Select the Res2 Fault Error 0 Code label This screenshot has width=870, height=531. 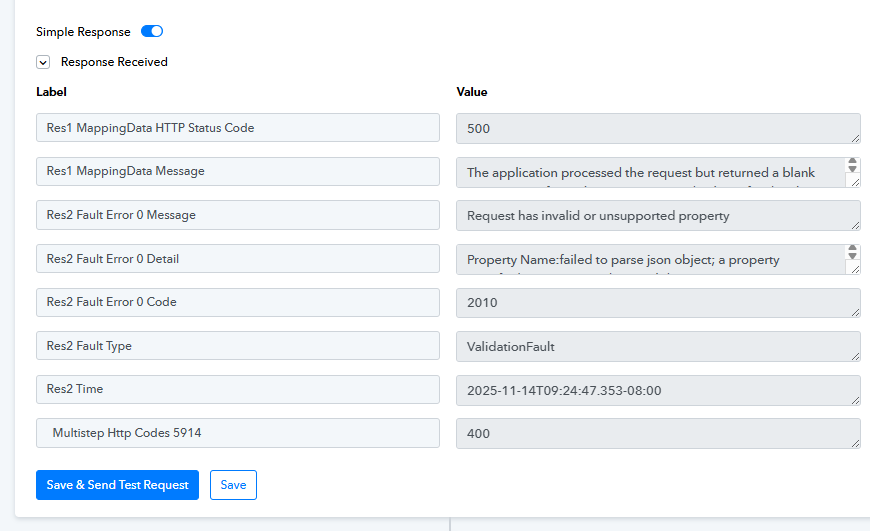(237, 302)
